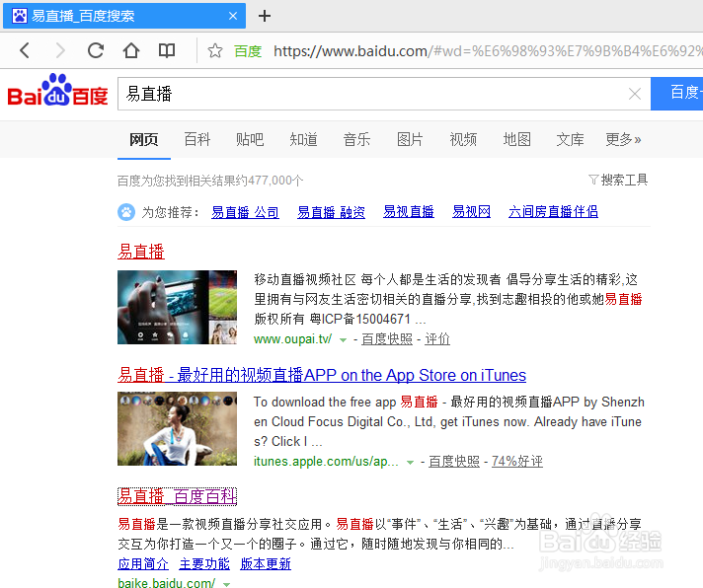Open suggested search 易视直播
703x588 pixels.
(409, 212)
